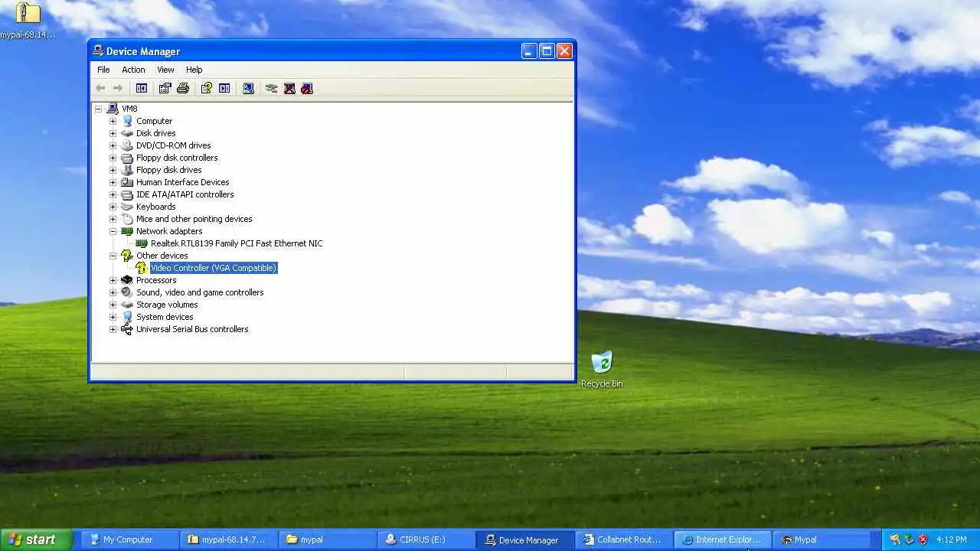Expand Floppy disk drives category

tap(113, 170)
